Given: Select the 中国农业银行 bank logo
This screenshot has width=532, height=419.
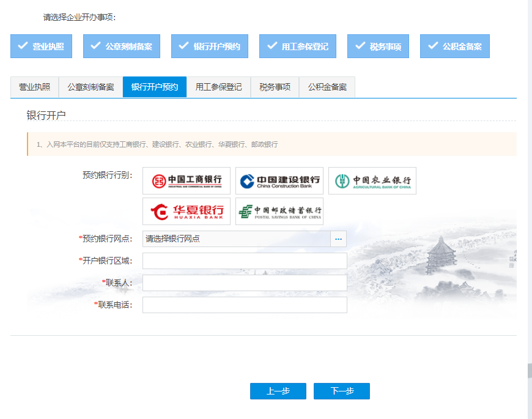Looking at the screenshot, I should pyautogui.click(x=372, y=180).
